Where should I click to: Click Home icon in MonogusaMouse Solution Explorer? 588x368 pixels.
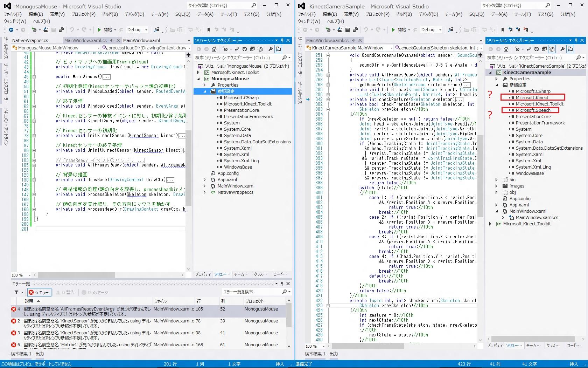tap(214, 49)
